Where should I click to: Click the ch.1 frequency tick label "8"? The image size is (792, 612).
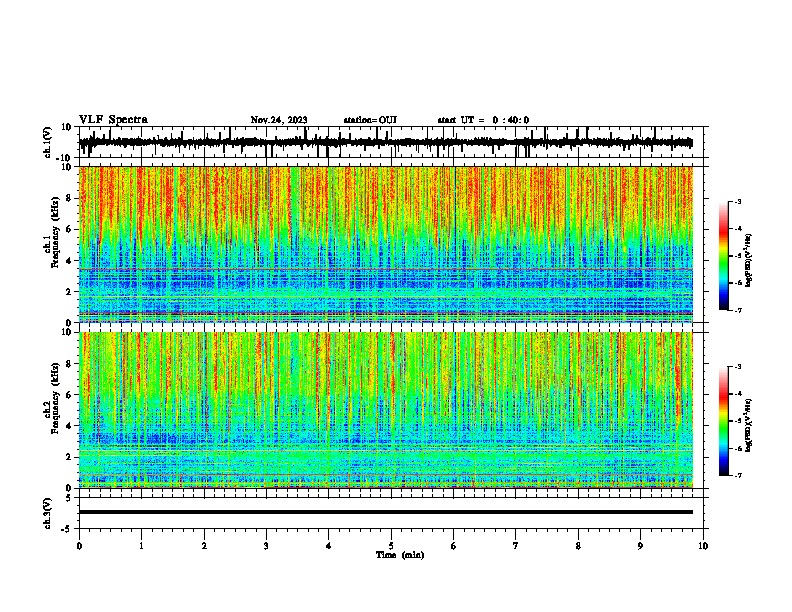coord(69,198)
